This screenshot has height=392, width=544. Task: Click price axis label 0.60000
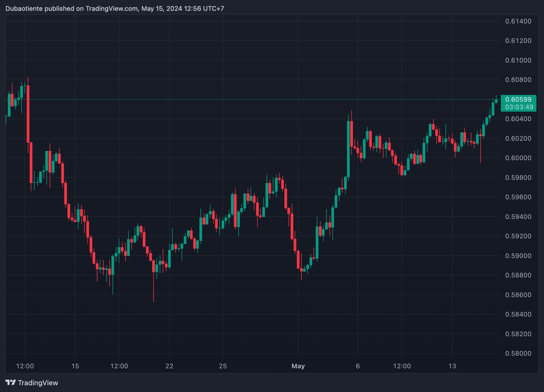[518, 158]
